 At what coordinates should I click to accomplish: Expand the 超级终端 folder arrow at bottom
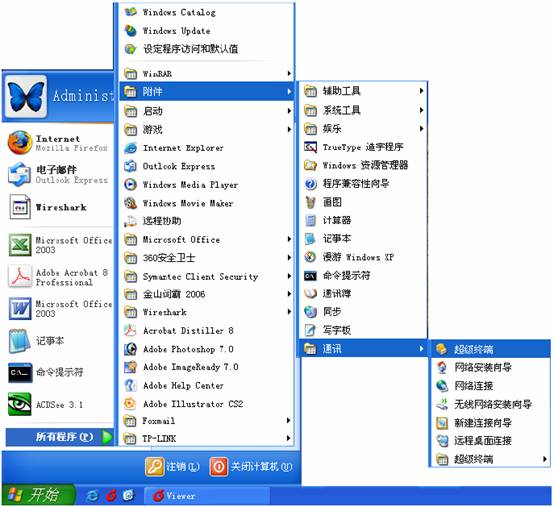544,459
